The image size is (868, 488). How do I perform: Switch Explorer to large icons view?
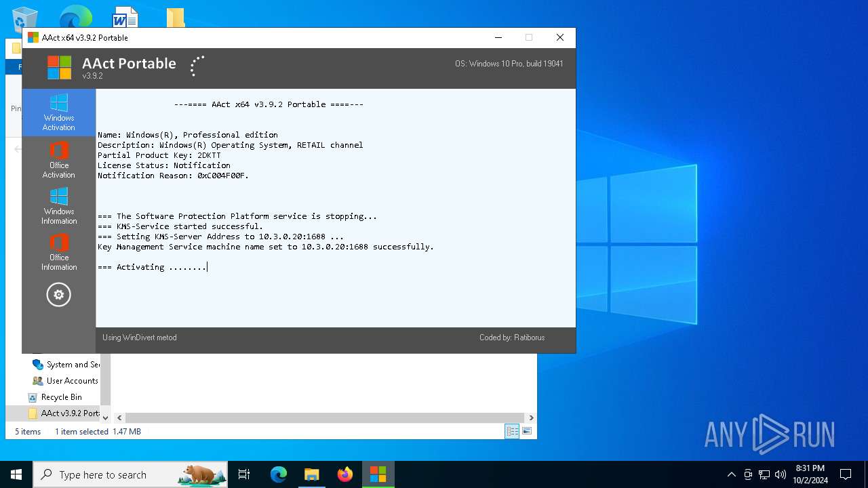(x=527, y=431)
